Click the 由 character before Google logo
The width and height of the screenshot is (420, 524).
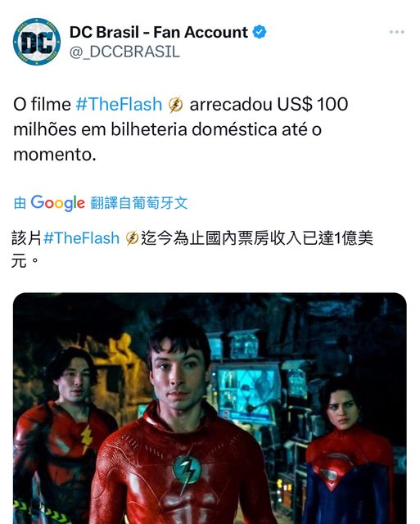coord(20,203)
